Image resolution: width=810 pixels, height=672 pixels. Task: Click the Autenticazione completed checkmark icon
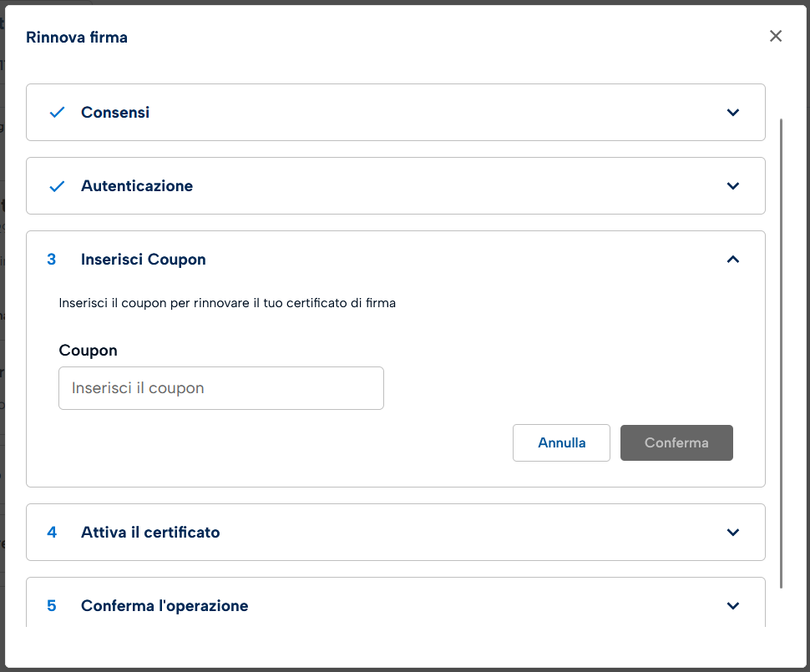click(x=57, y=186)
